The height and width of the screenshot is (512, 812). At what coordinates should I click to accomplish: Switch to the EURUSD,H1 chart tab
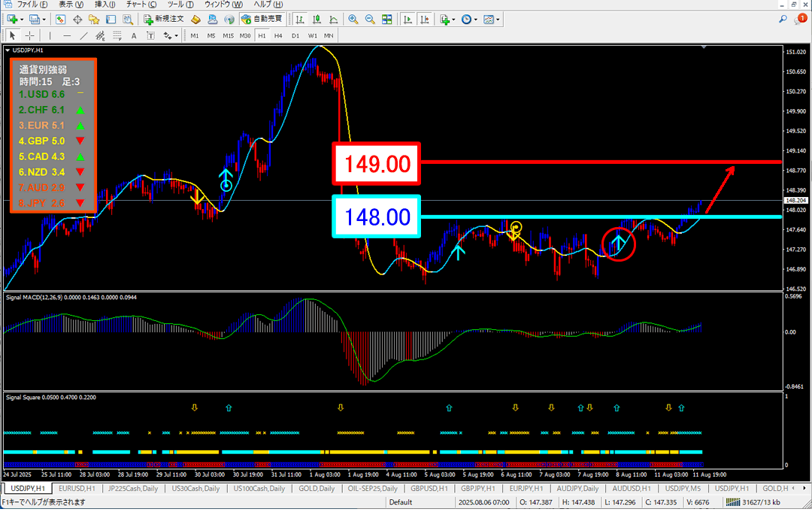[x=77, y=488]
